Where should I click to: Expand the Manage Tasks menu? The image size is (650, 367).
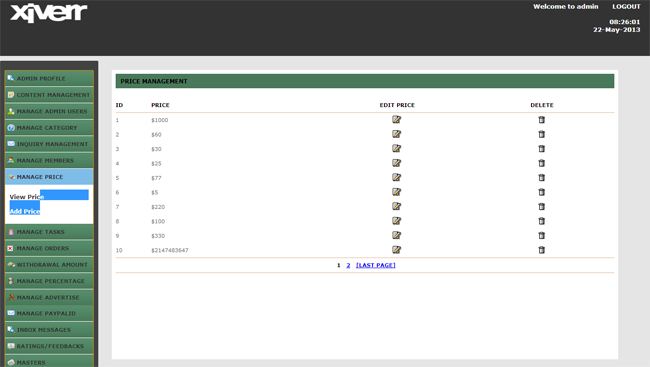tap(49, 232)
